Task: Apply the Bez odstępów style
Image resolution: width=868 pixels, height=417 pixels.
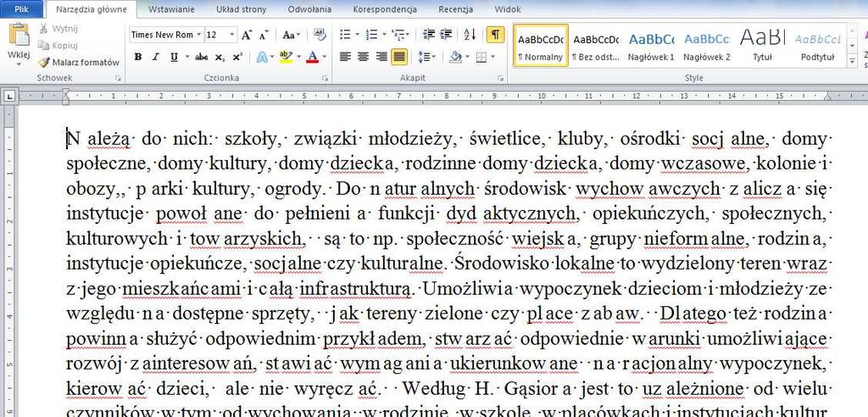Action: [596, 46]
